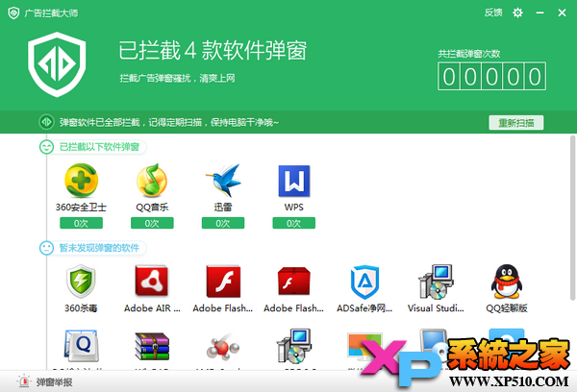Click the neutral face by 暂未发现弹窗的软件

[47, 248]
